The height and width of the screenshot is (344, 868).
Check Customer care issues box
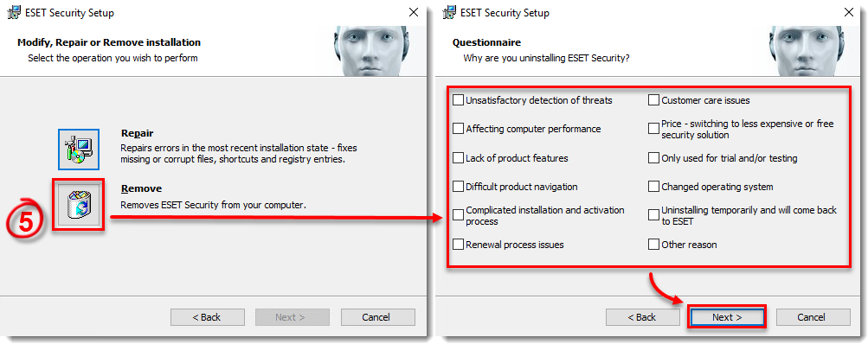coord(653,100)
